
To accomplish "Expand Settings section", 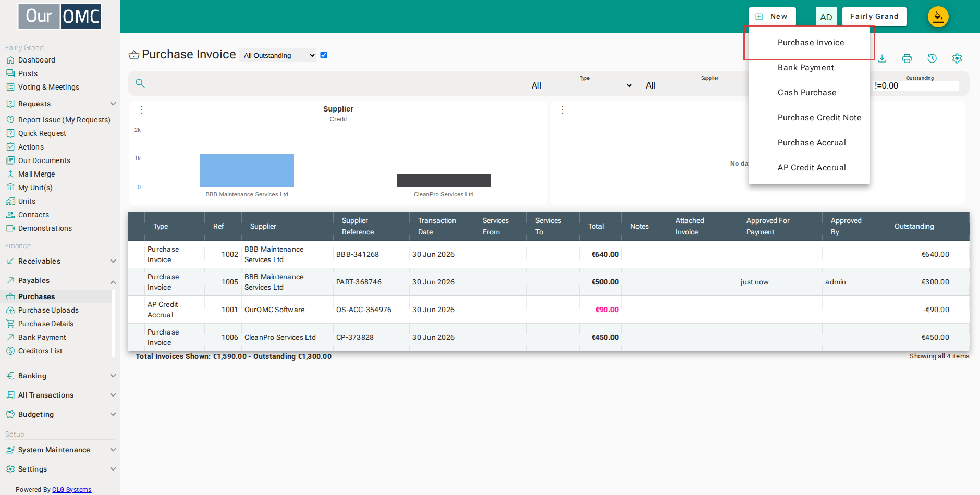I will point(60,469).
